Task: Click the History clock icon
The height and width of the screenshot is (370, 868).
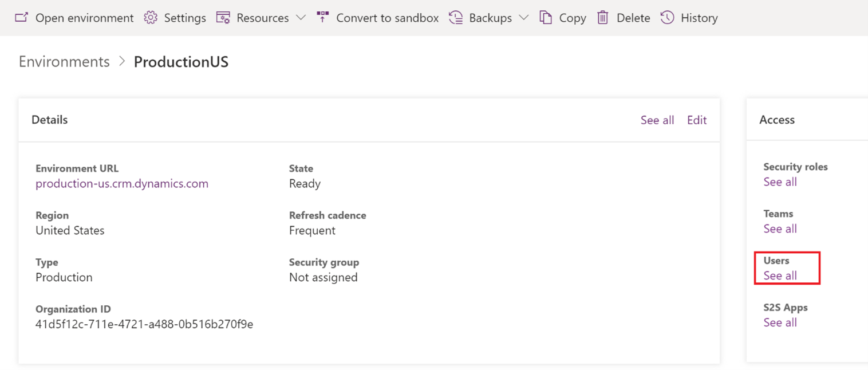Action: [x=668, y=18]
